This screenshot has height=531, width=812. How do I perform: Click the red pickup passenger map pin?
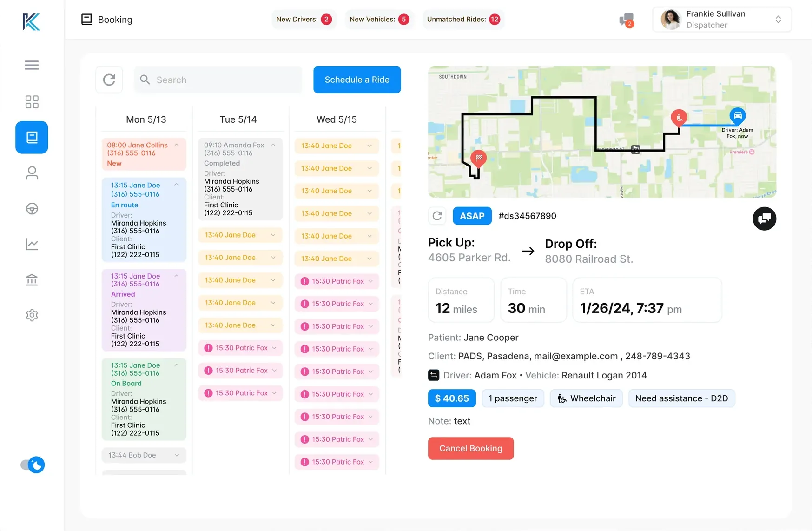[x=679, y=117]
